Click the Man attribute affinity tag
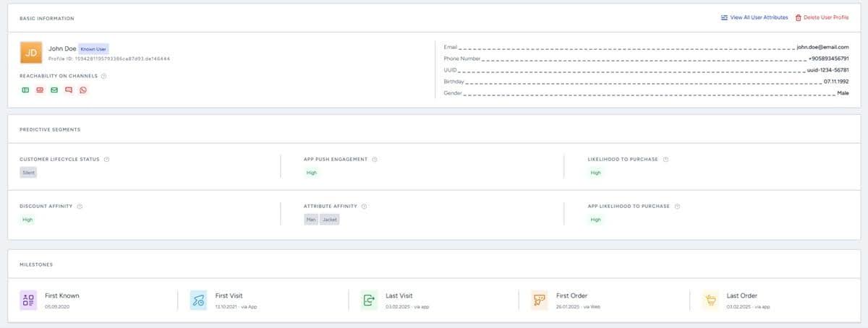 click(x=311, y=220)
